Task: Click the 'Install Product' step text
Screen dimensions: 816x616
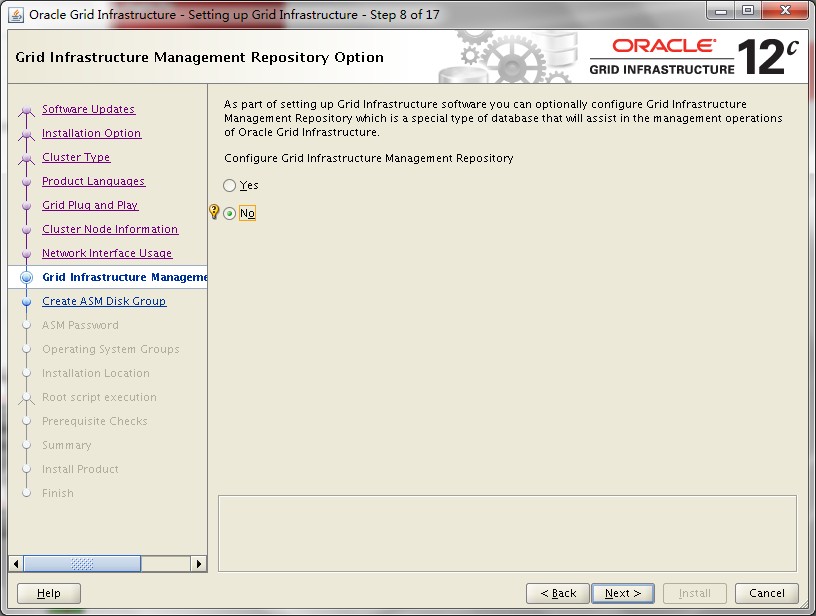Action: click(80, 469)
